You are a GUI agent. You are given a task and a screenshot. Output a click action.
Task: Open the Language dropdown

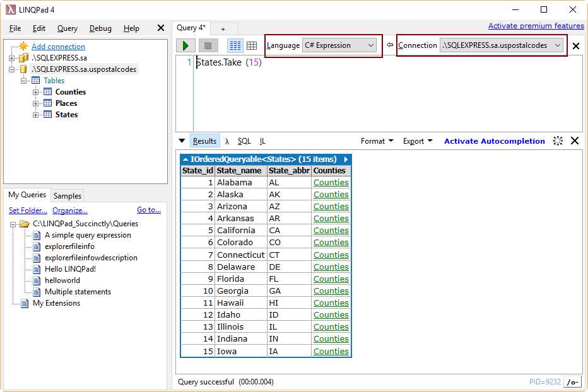[339, 45]
